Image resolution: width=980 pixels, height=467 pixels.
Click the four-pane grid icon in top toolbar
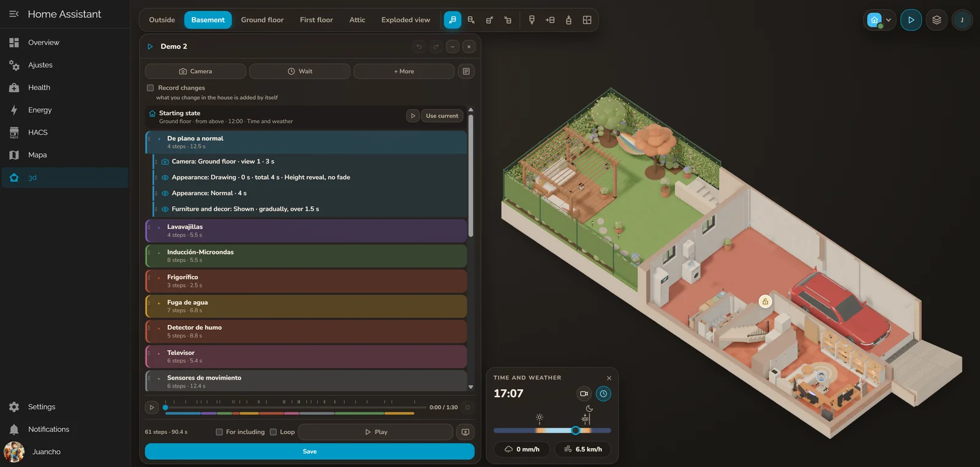587,20
